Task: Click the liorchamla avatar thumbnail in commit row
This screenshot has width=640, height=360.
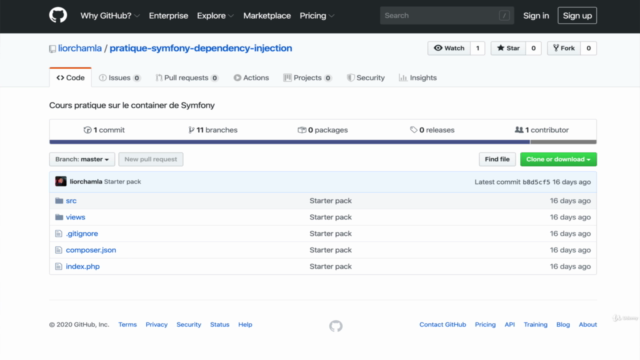Action: [x=61, y=182]
